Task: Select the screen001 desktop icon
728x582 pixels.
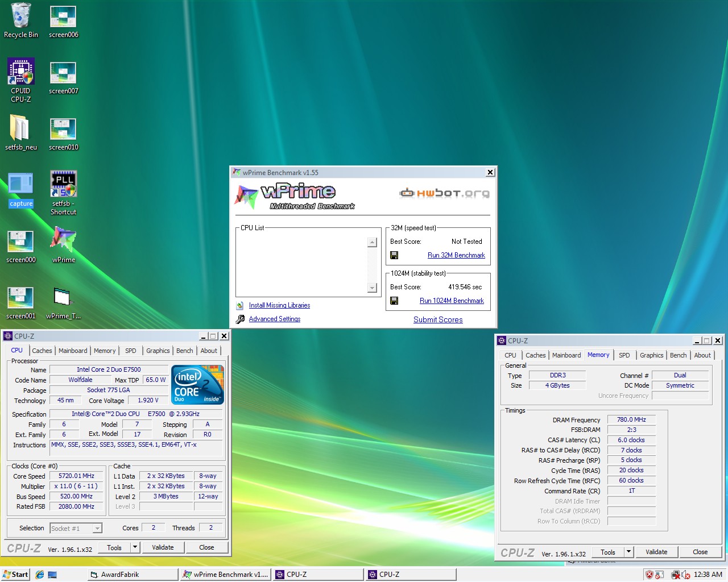Action: pyautogui.click(x=20, y=302)
